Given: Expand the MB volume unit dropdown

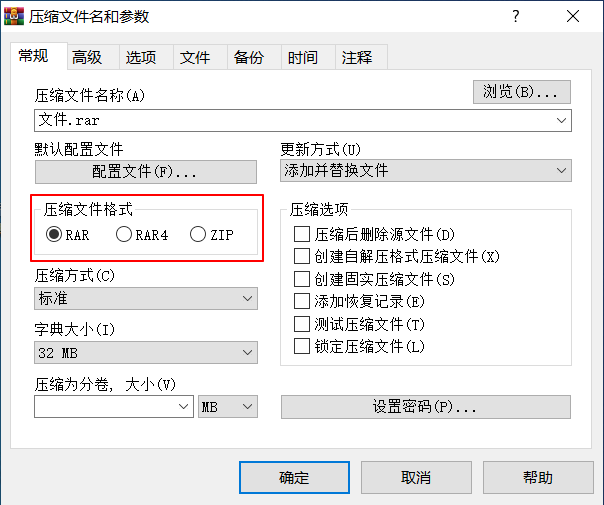Looking at the screenshot, I should (x=228, y=406).
